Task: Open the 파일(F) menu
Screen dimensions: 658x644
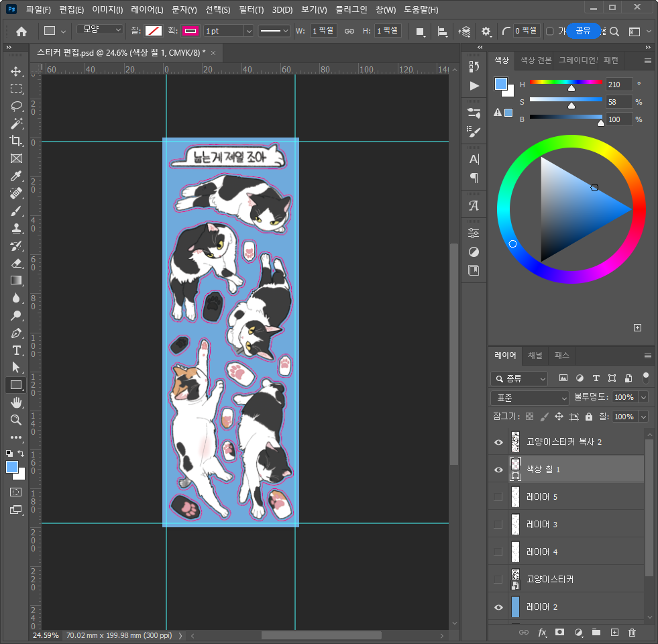Action: click(x=38, y=9)
